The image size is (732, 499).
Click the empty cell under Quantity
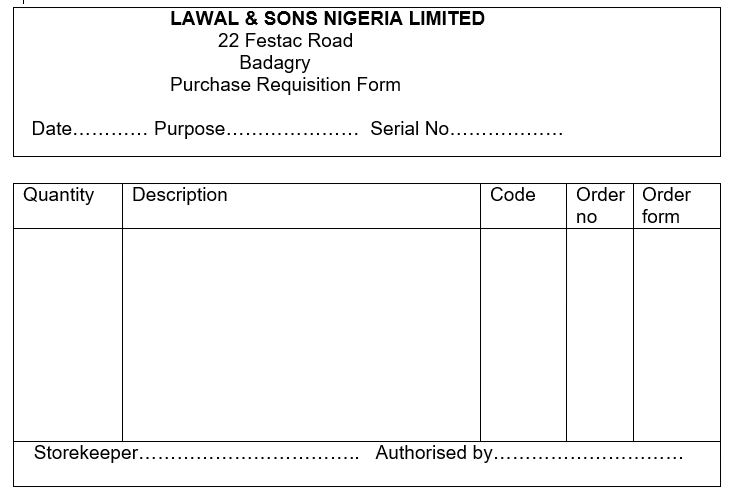[68, 335]
